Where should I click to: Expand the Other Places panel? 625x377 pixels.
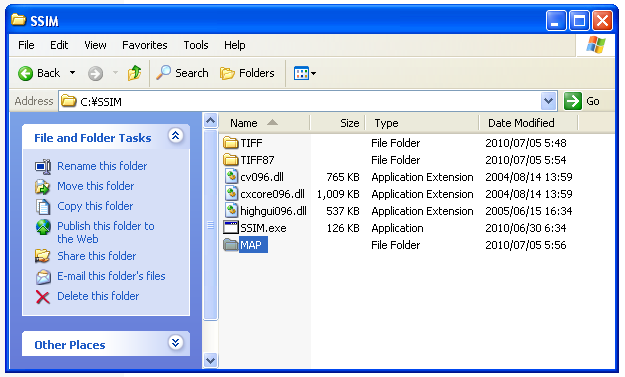tap(175, 343)
